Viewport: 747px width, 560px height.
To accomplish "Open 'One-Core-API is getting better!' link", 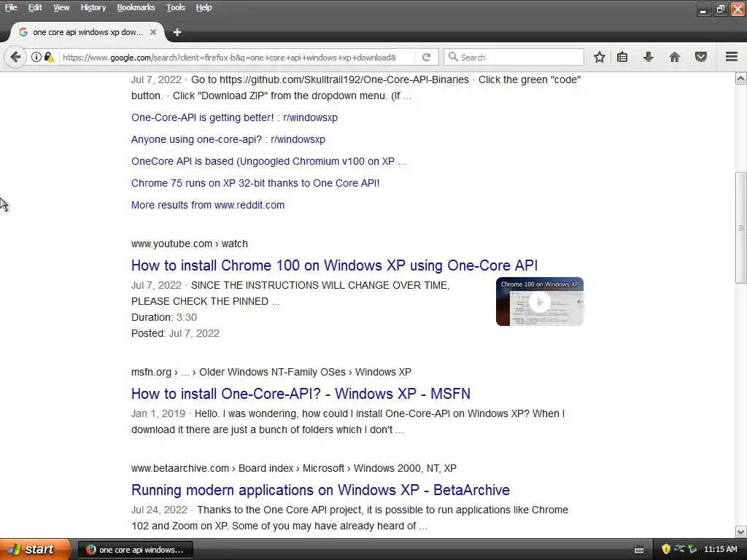I will [x=234, y=117].
